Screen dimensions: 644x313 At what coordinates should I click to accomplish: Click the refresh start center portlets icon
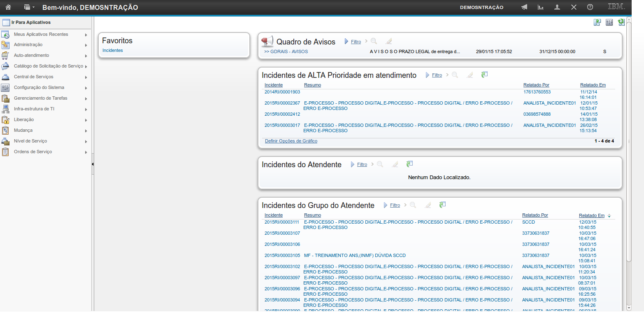click(x=621, y=23)
